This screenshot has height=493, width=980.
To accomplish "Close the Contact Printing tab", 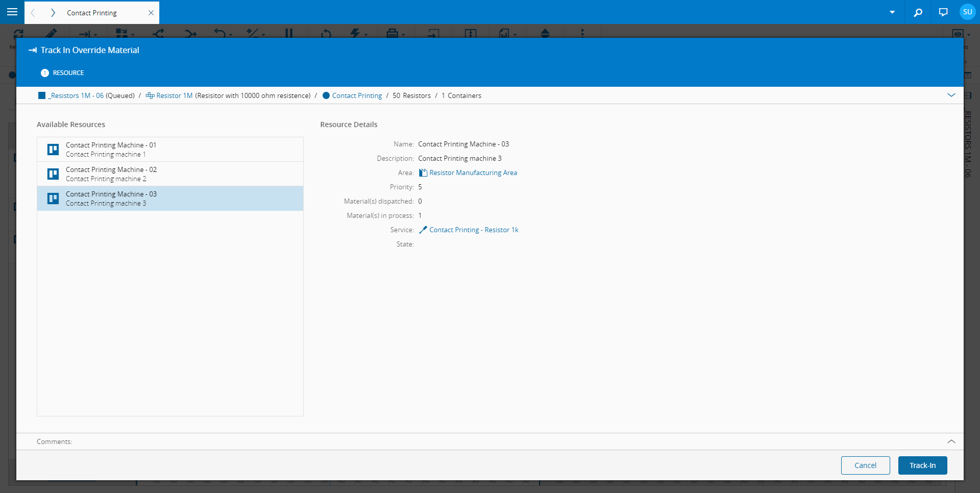I will point(151,13).
